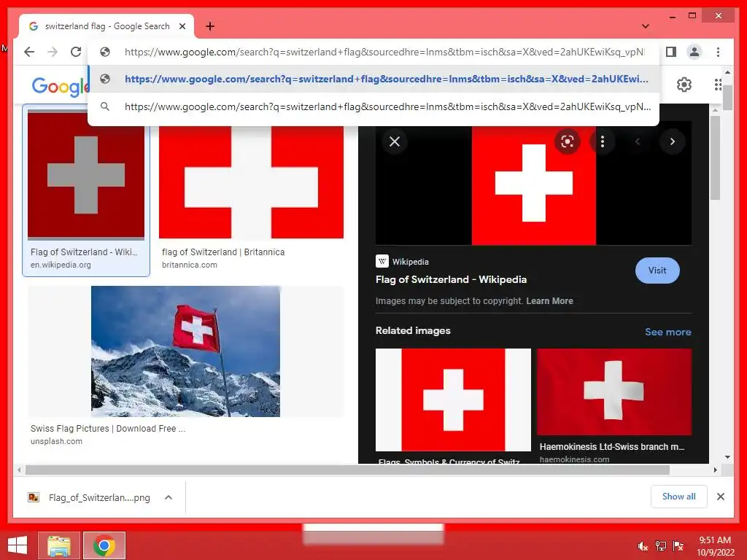Open the Chrome profile avatar icon
The width and height of the screenshot is (747, 560).
pyautogui.click(x=694, y=52)
